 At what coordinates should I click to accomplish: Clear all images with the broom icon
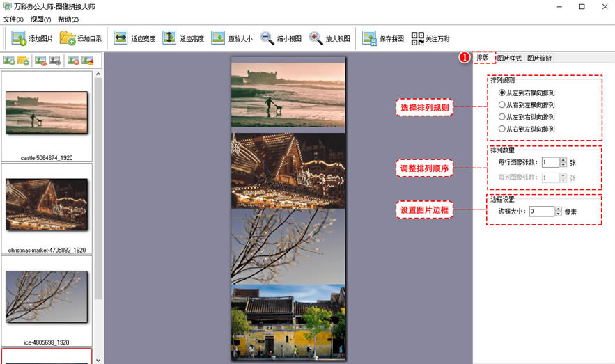pos(88,61)
